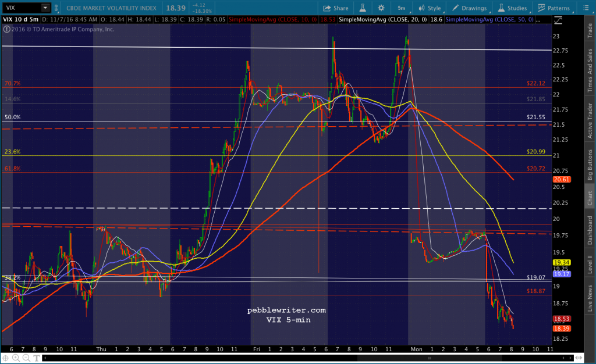Open the list menu icon at top right
This screenshot has width=596, height=364.
pos(586,8)
